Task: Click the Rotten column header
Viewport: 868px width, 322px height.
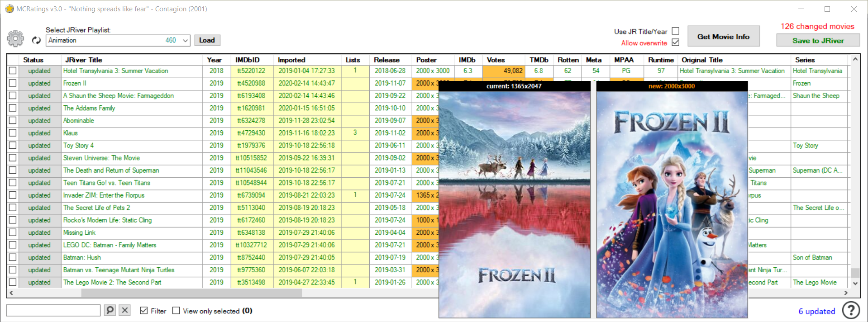Action: 568,60
